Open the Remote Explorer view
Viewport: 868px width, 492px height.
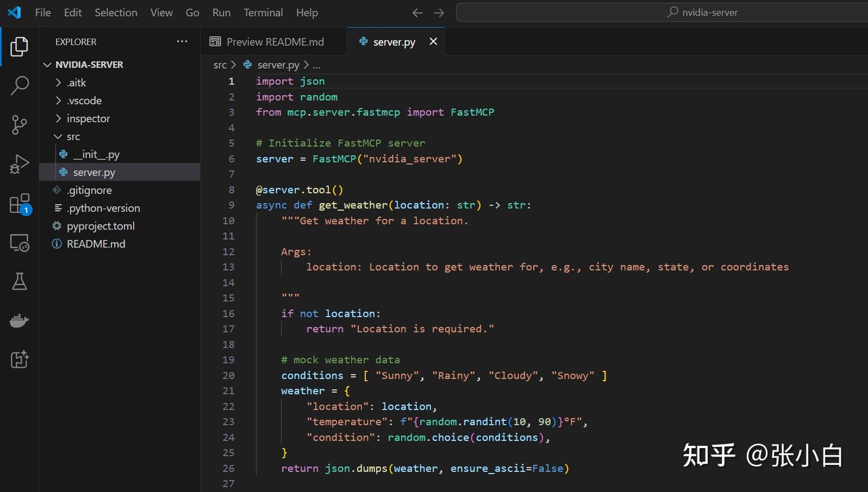(x=19, y=243)
